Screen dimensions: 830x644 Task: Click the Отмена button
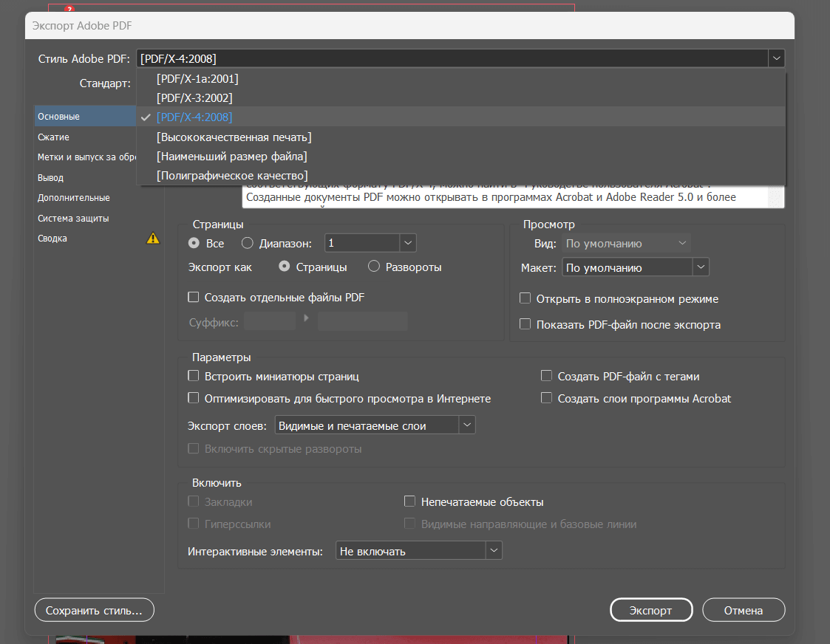(x=744, y=610)
